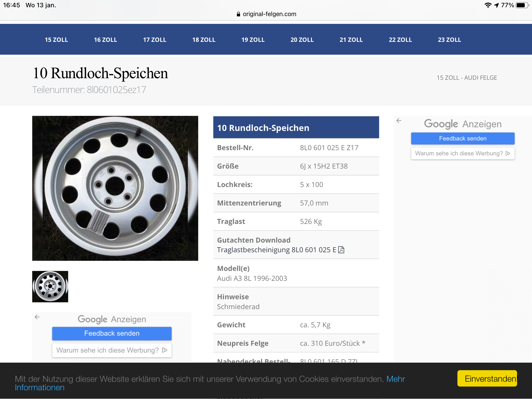Screen dimensions: 532x399
Task: Open the 15 ZOLL menu item
Action: click(56, 40)
